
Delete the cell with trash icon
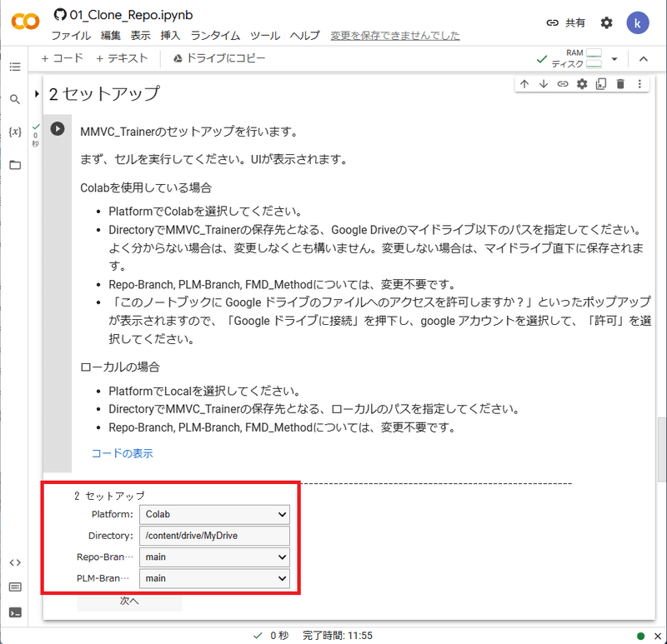pyautogui.click(x=620, y=84)
